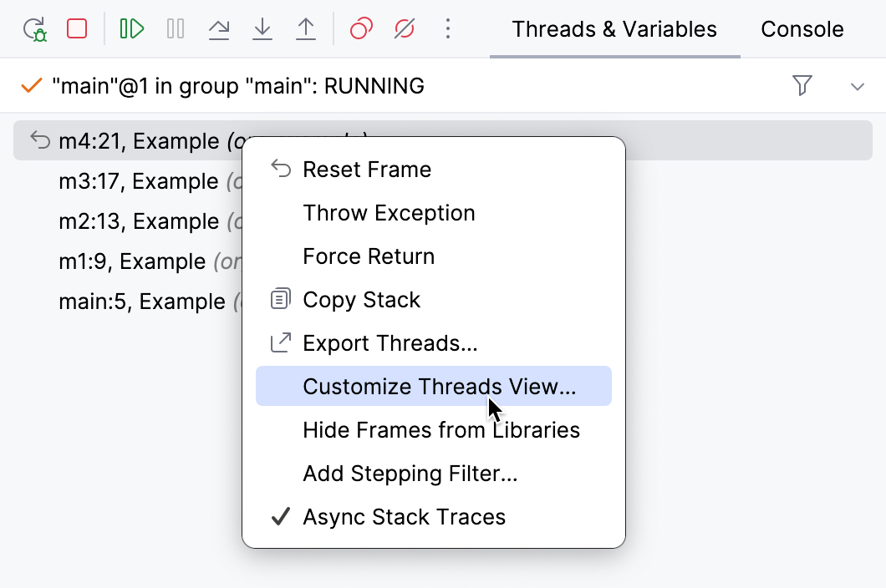Step out of the current method
886x588 pixels.
point(306,28)
